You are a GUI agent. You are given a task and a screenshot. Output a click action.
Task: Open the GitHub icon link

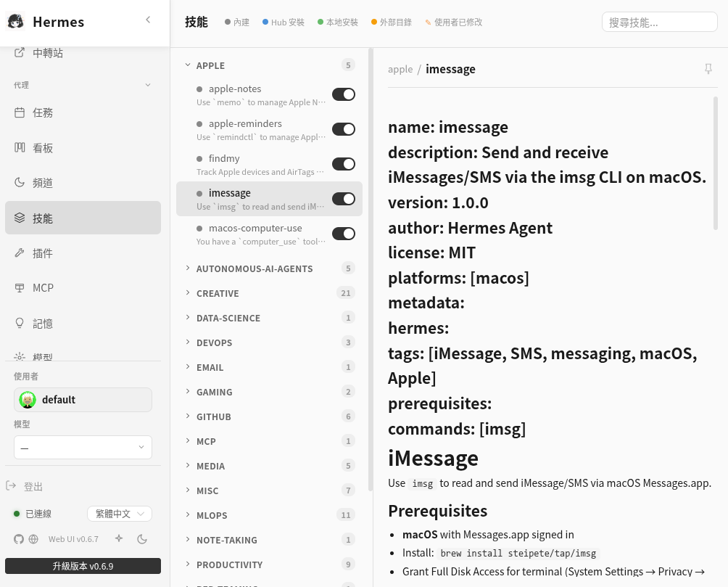(x=19, y=539)
